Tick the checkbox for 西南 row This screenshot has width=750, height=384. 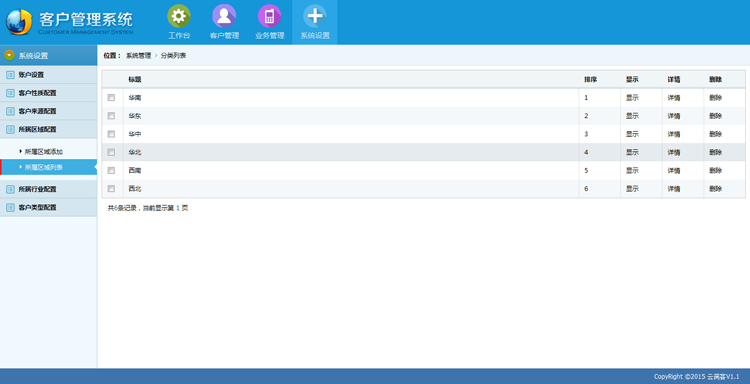click(111, 170)
